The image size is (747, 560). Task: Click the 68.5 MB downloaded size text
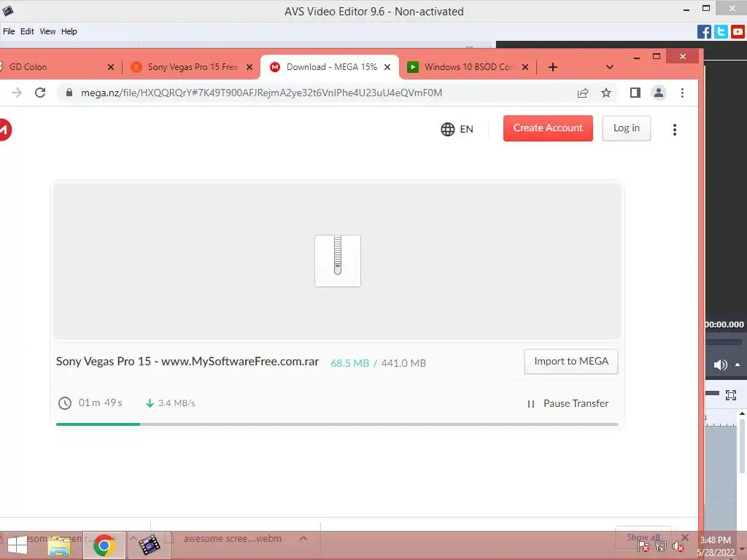[349, 363]
